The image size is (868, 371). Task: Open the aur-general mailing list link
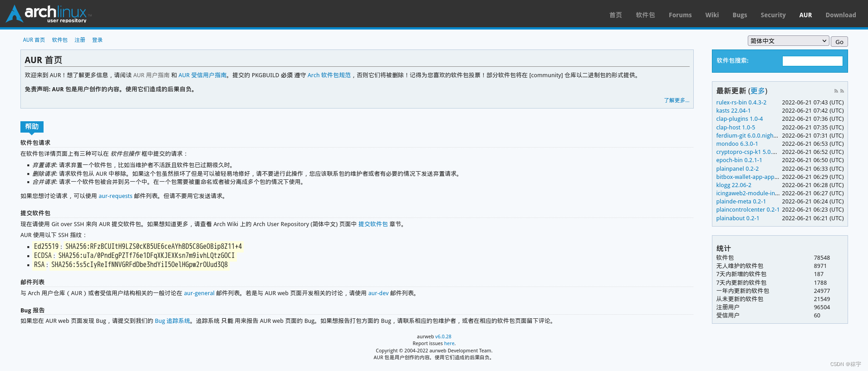[199, 293]
